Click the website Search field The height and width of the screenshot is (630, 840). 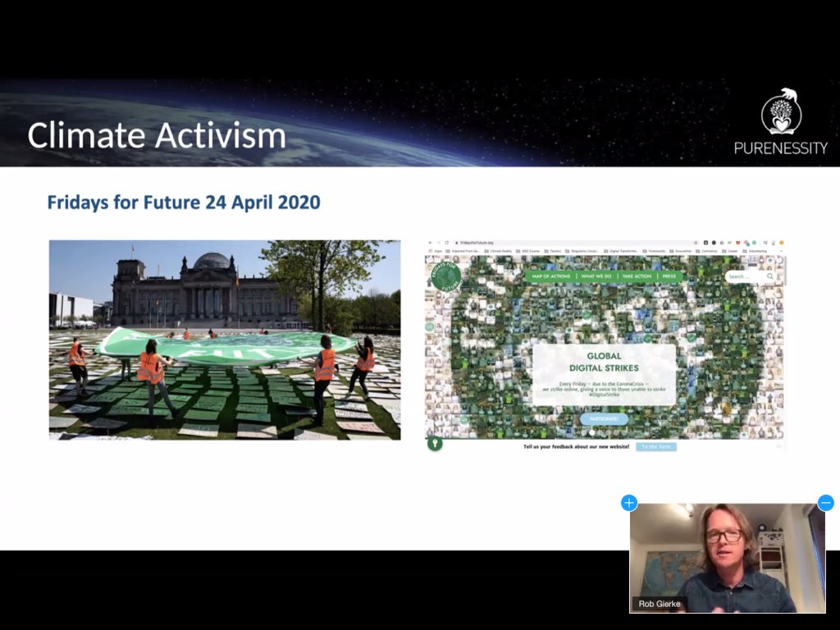pos(750,276)
